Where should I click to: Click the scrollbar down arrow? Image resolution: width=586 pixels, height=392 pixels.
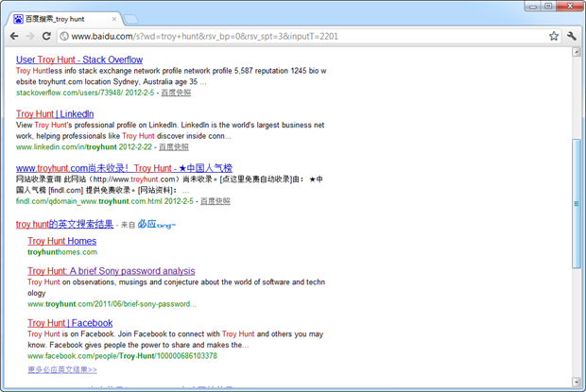[x=577, y=382]
